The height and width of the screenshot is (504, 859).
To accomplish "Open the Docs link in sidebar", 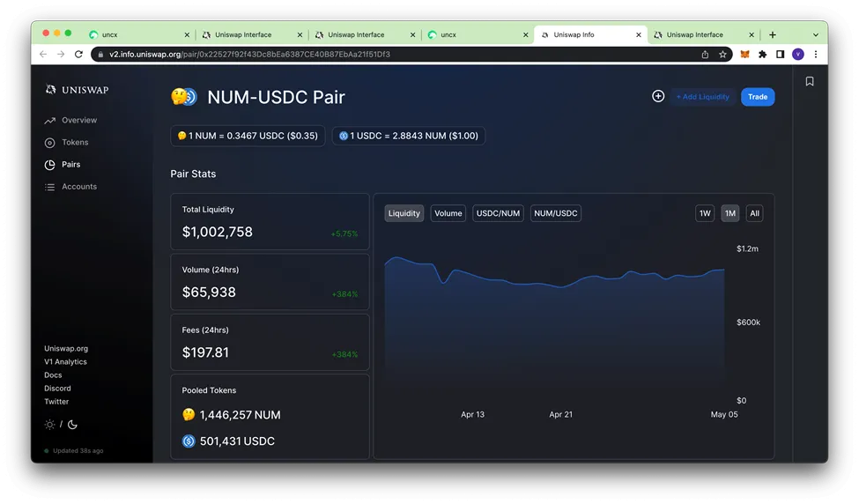I will click(53, 375).
